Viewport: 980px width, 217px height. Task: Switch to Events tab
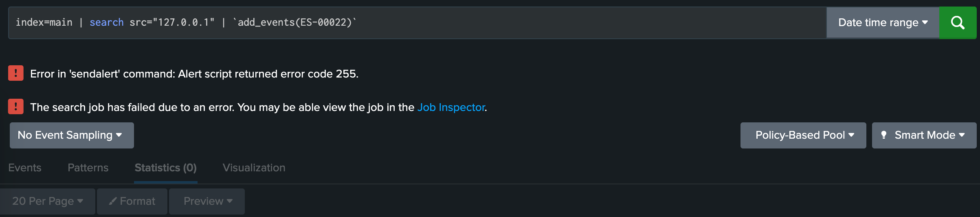pos(25,168)
